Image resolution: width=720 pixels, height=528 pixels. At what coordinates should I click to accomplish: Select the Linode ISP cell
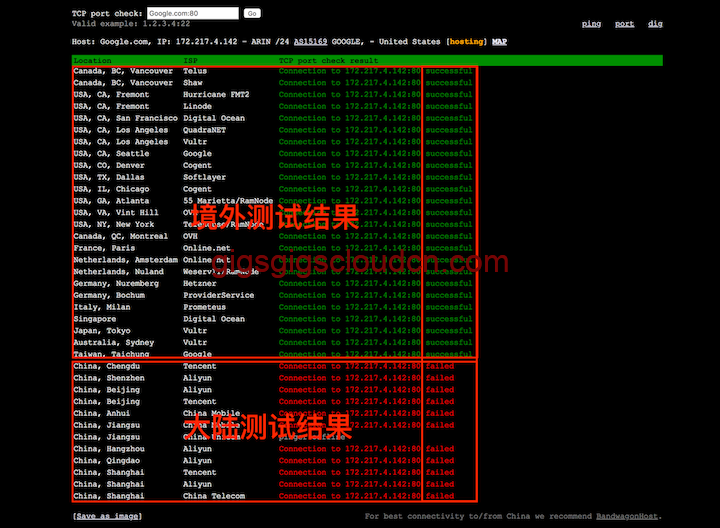pos(197,107)
